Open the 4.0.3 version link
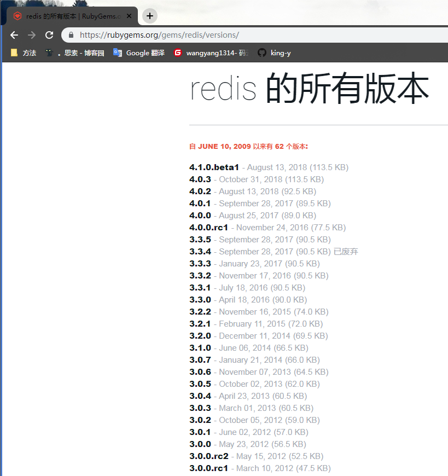 200,179
